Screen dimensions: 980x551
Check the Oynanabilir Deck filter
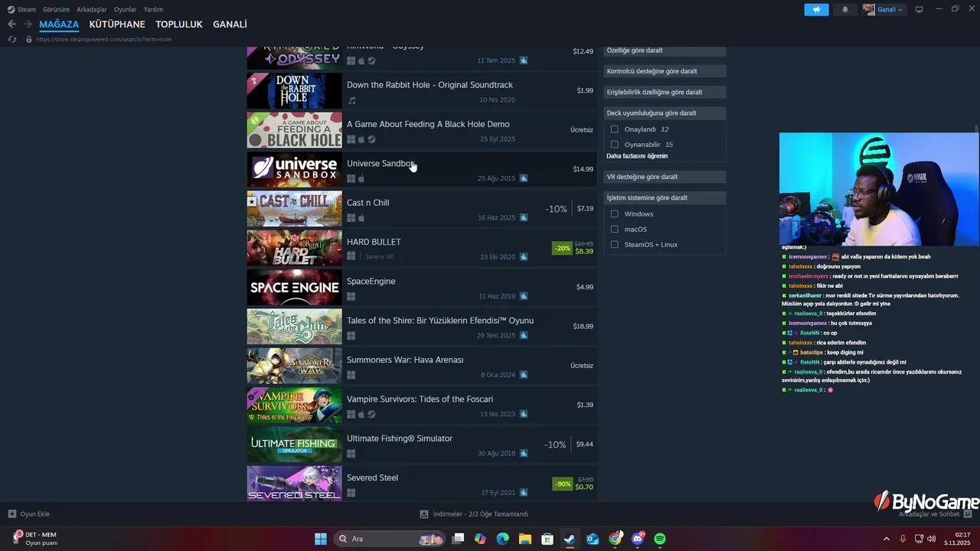[x=614, y=145]
